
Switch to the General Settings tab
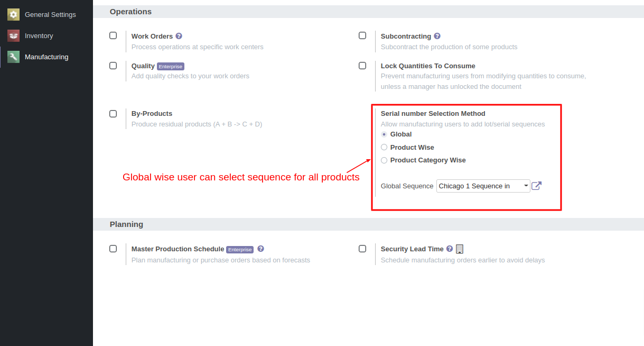46,14
